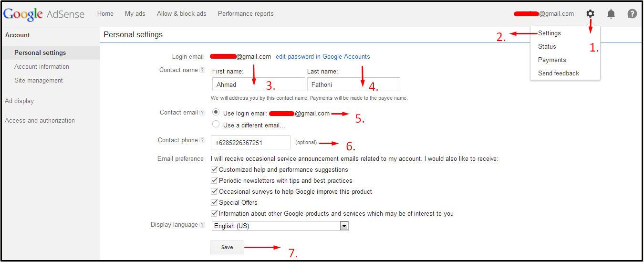644x262 pixels.
Task: Expand the Access and authorization section
Action: point(40,121)
